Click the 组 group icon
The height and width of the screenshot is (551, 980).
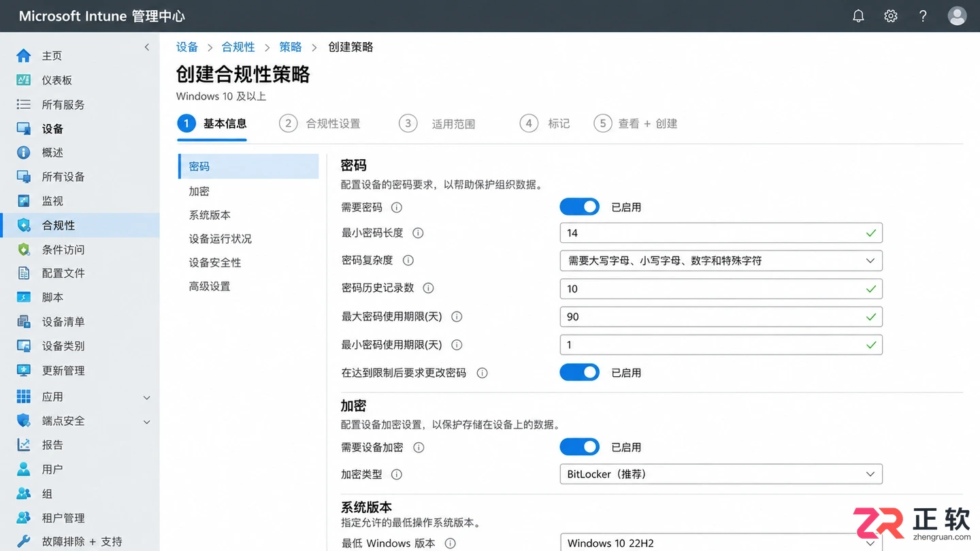(x=24, y=494)
